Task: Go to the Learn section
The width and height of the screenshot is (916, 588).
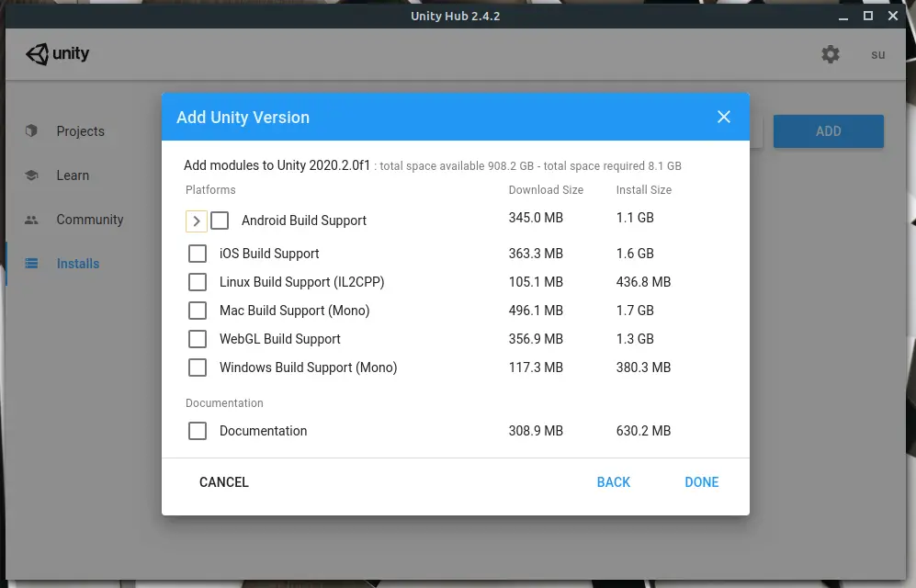Action: [73, 175]
